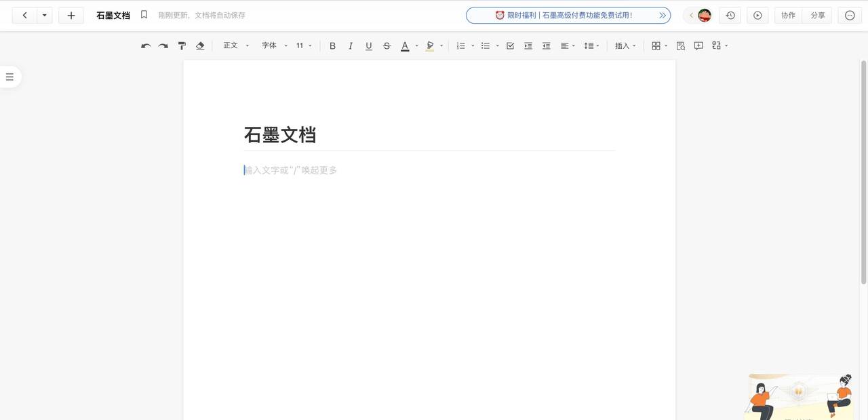Click the redo icon in the toolbar
This screenshot has height=420, width=868.
click(x=162, y=45)
